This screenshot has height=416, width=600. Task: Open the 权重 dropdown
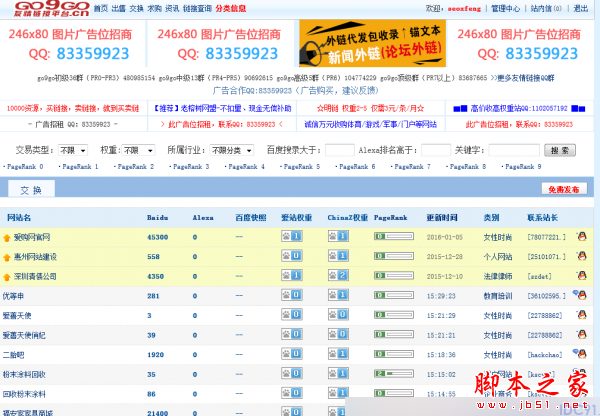click(139, 150)
